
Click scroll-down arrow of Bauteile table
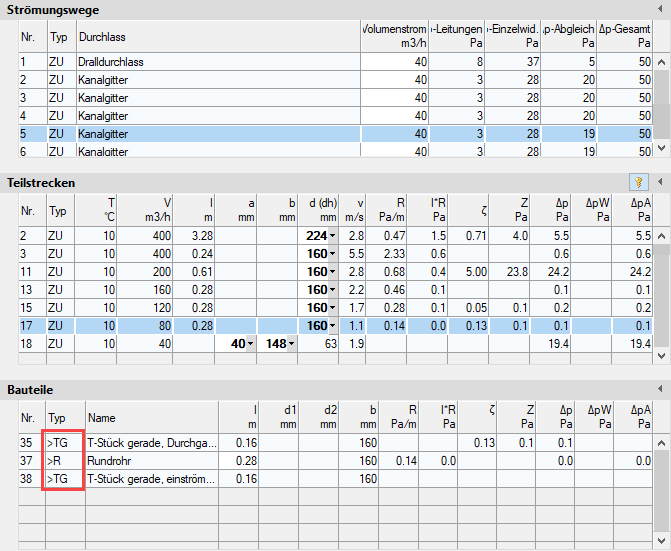tap(662, 540)
